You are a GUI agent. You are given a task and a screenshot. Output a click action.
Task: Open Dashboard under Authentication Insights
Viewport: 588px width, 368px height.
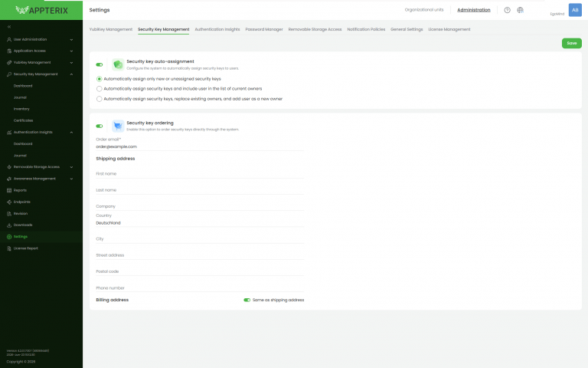(x=23, y=144)
